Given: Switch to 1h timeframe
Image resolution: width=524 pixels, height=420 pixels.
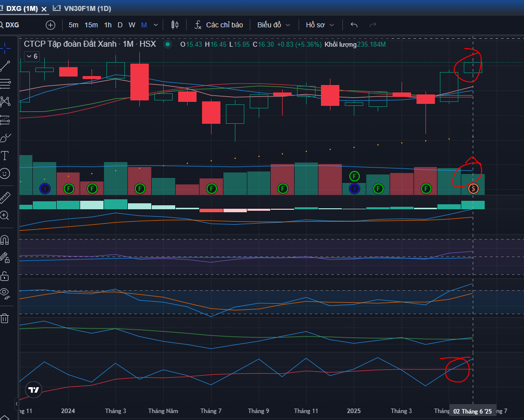Looking at the screenshot, I should pos(108,25).
